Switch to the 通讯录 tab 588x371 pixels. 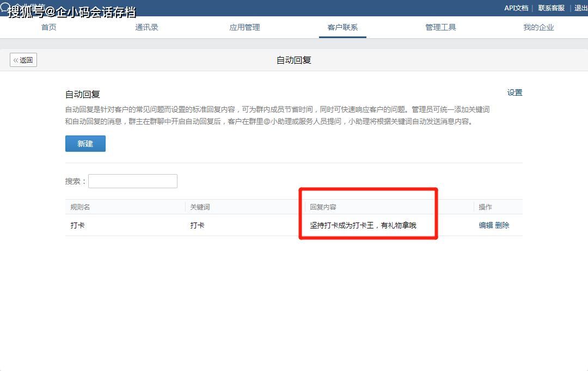[146, 27]
